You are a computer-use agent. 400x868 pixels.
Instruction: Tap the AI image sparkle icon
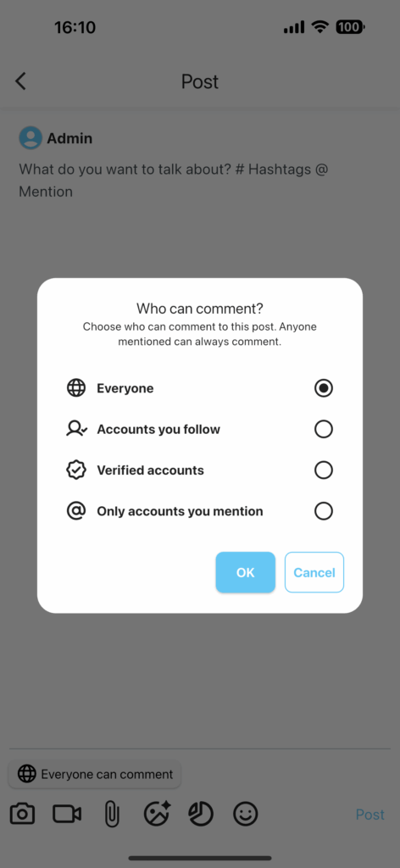coord(157,814)
